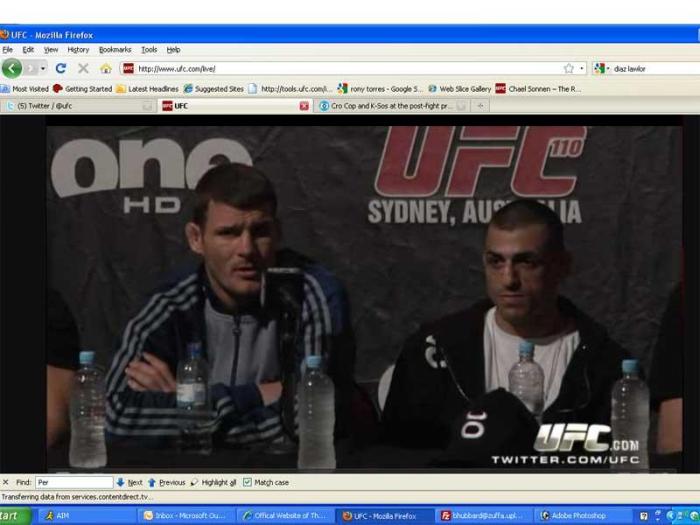Image resolution: width=700 pixels, height=525 pixels.
Task: Close the Cro Cop and K-Sos tab
Action: (462, 106)
